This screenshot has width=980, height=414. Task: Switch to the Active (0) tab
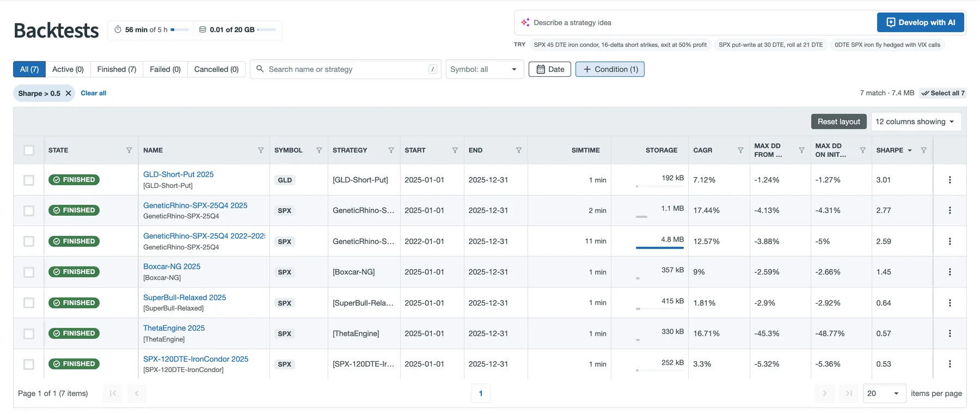(68, 69)
